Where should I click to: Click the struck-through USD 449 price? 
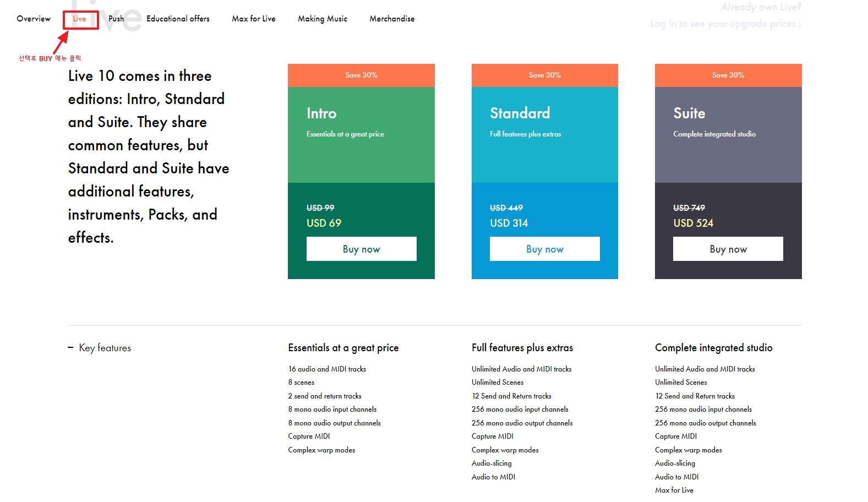tap(506, 208)
